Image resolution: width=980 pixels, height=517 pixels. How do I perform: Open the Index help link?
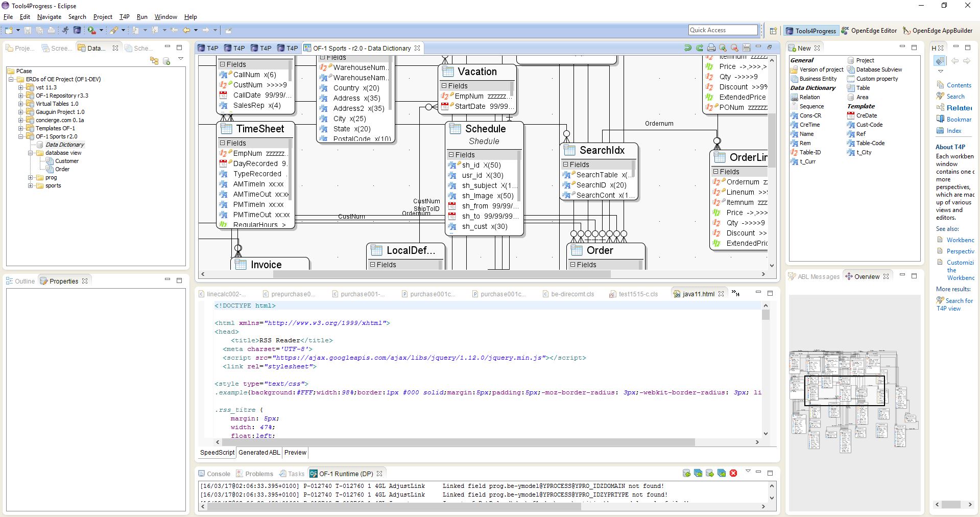click(x=949, y=131)
